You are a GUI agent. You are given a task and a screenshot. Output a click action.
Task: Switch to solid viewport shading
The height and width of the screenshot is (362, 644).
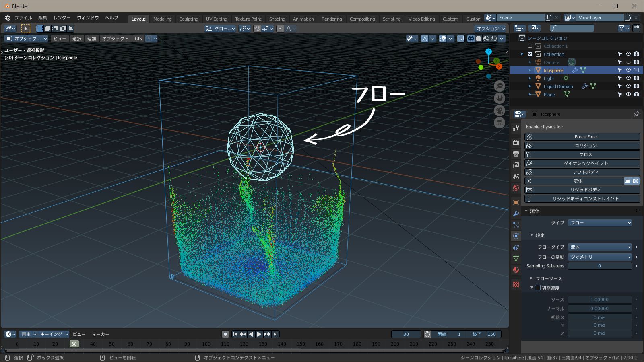[479, 39]
